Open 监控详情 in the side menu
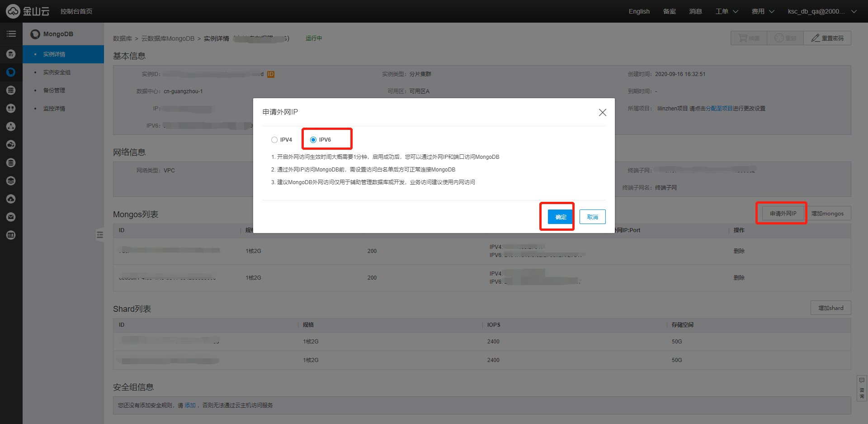Viewport: 868px width, 424px height. click(63, 109)
